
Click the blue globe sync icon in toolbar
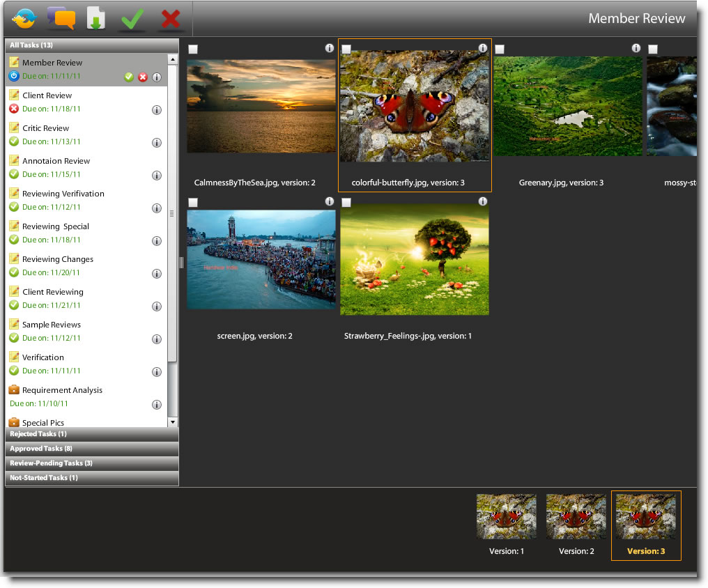[x=24, y=19]
